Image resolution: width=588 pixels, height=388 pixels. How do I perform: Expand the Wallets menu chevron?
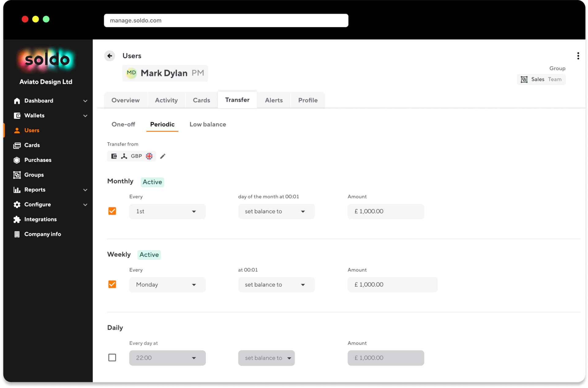coord(85,116)
